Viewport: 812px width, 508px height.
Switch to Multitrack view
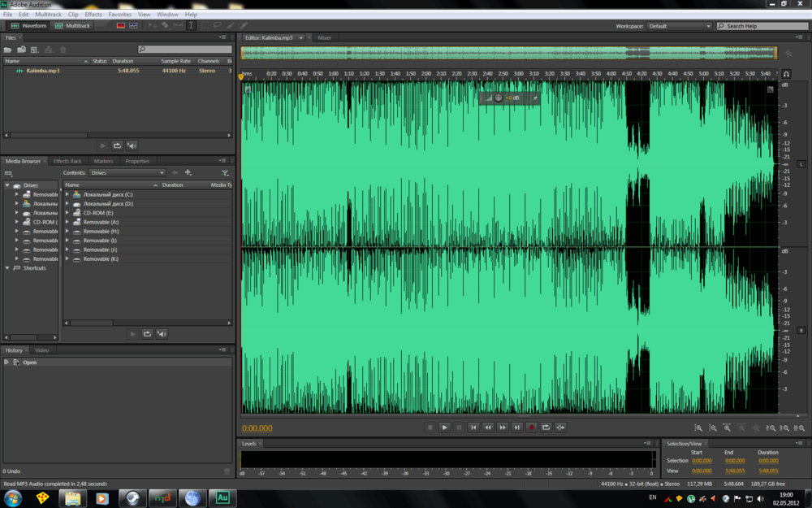pos(73,26)
